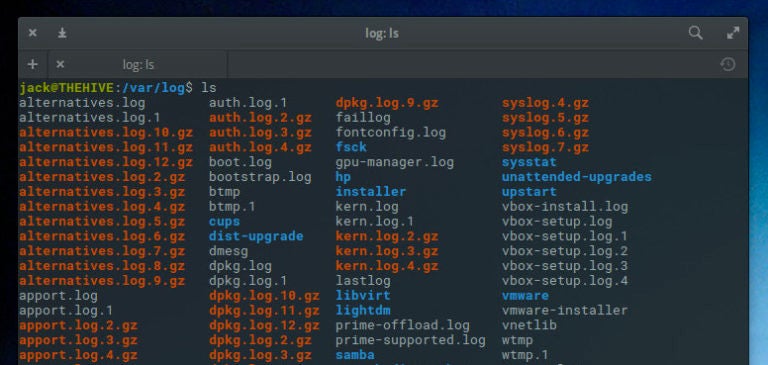This screenshot has width=768, height=365.
Task: Click fontconfig.log file name
Action: (391, 133)
